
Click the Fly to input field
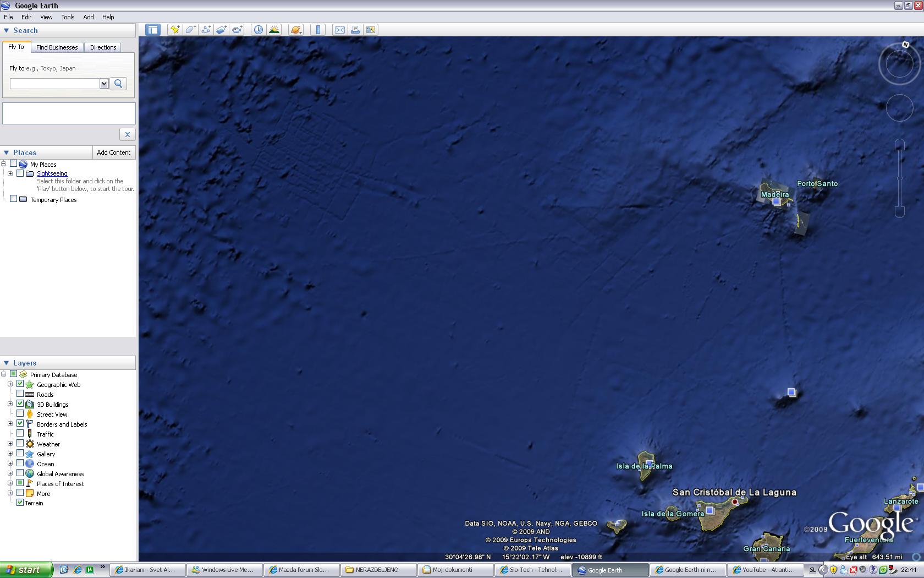[54, 84]
